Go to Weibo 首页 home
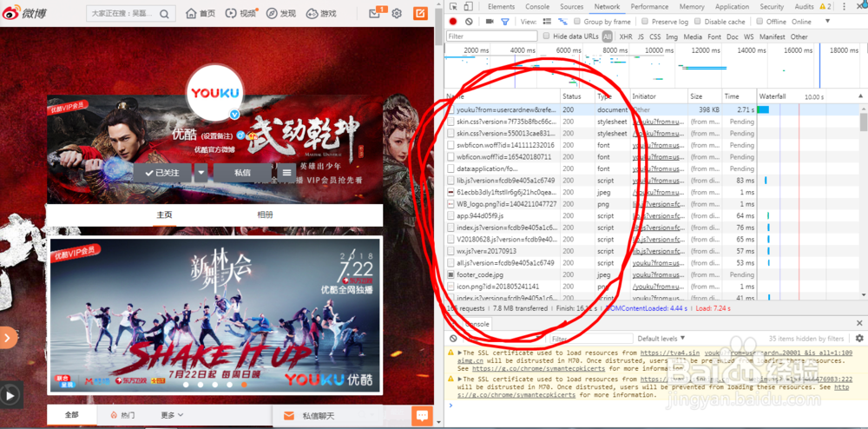The width and height of the screenshot is (868, 429). point(201,13)
